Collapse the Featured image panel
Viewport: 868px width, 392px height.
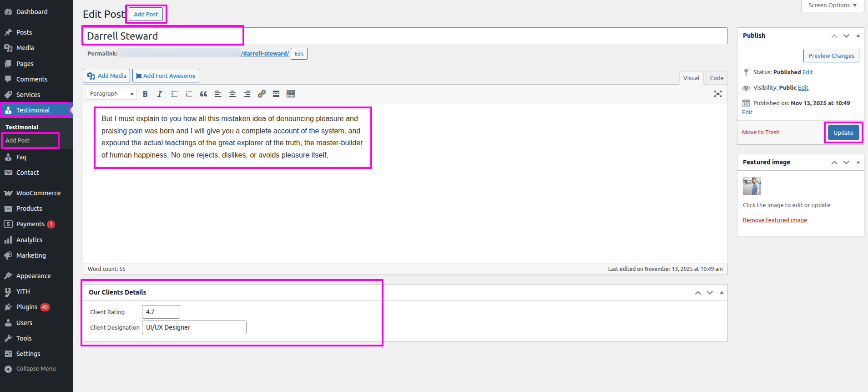pos(858,162)
